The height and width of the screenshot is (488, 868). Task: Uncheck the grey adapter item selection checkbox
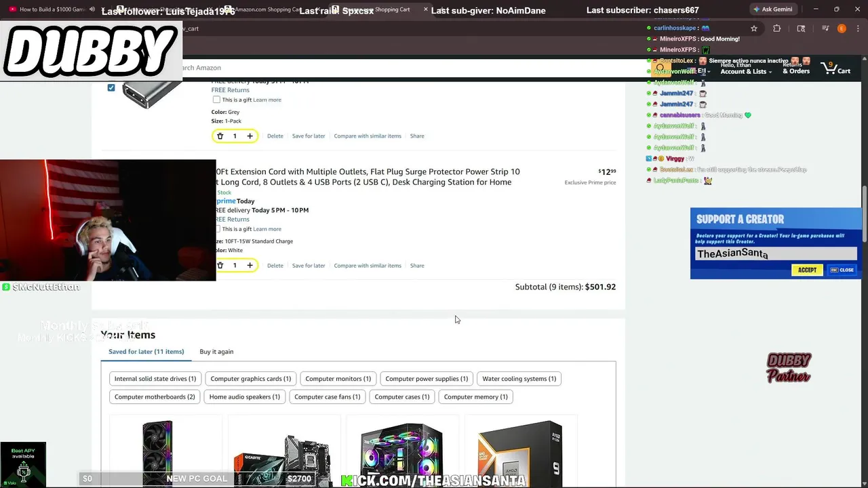tap(111, 87)
